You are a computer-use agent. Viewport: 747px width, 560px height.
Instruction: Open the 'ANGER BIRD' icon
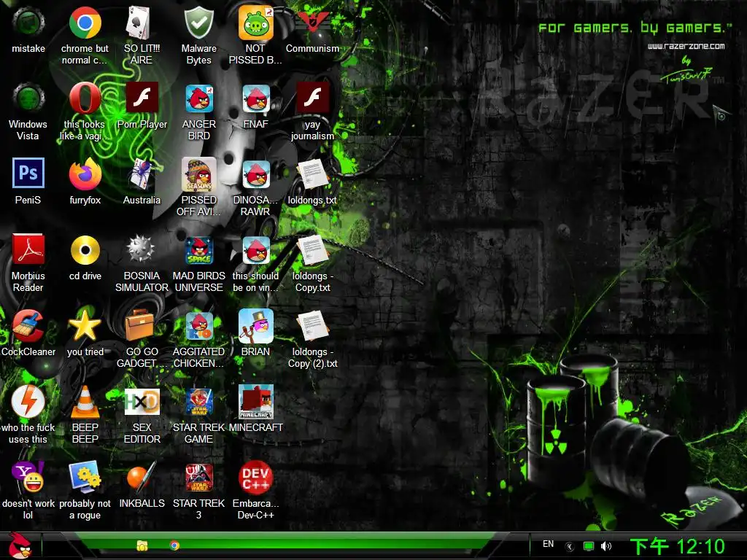(x=198, y=98)
